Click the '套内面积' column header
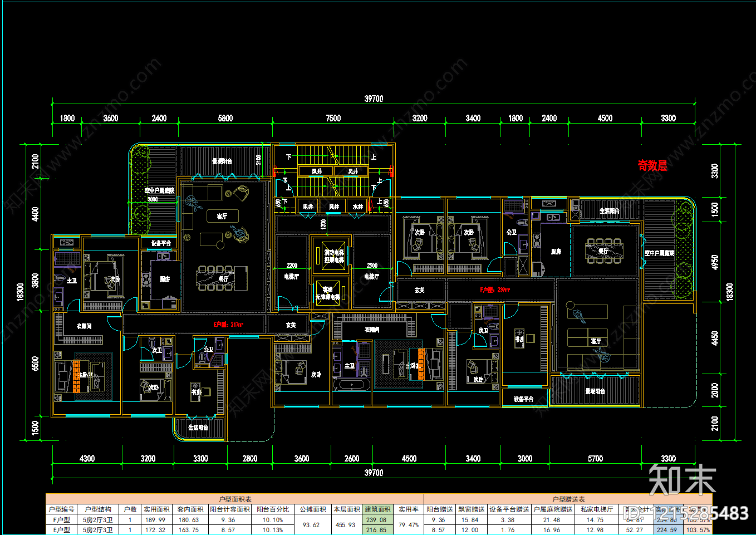This screenshot has height=535, width=756. point(190,509)
